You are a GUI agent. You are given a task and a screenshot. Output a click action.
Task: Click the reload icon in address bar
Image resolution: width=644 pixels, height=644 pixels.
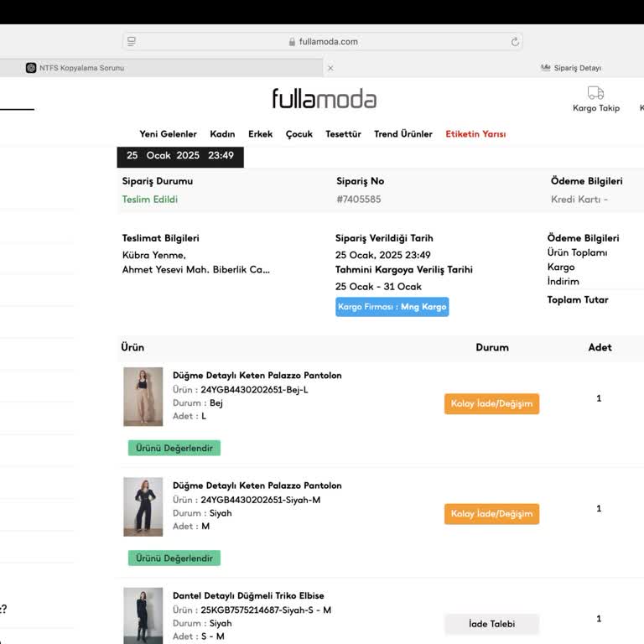pos(515,41)
